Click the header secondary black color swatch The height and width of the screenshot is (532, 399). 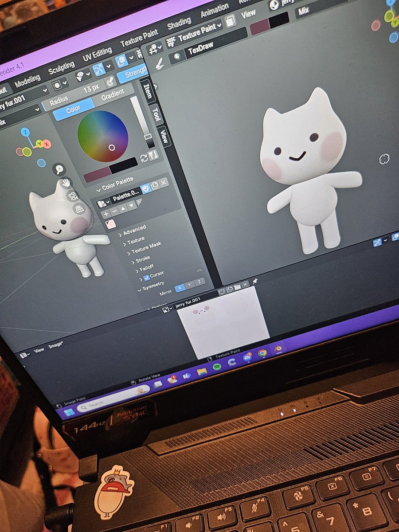click(279, 20)
